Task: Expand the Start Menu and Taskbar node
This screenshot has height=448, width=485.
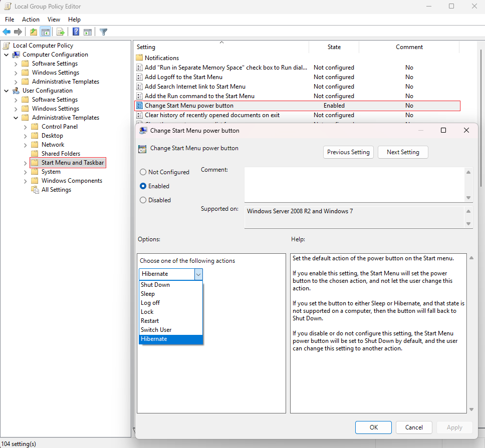Action: pos(26,163)
